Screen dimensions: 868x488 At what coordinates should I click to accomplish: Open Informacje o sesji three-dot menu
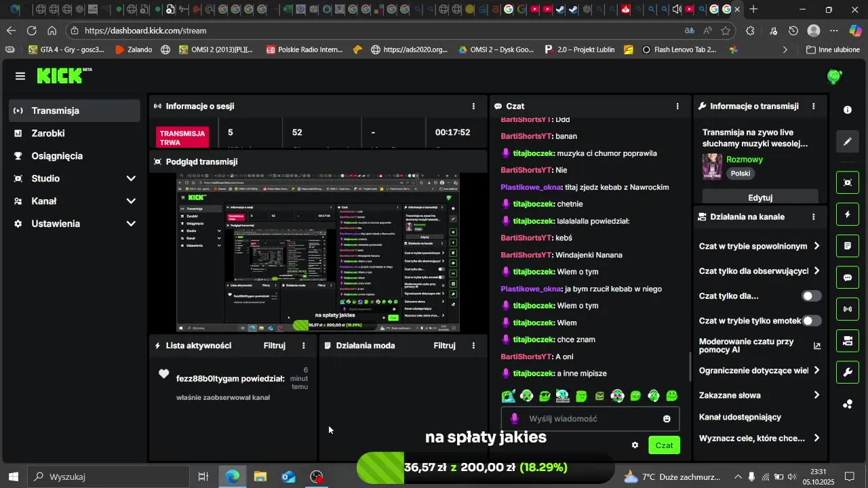click(x=473, y=106)
